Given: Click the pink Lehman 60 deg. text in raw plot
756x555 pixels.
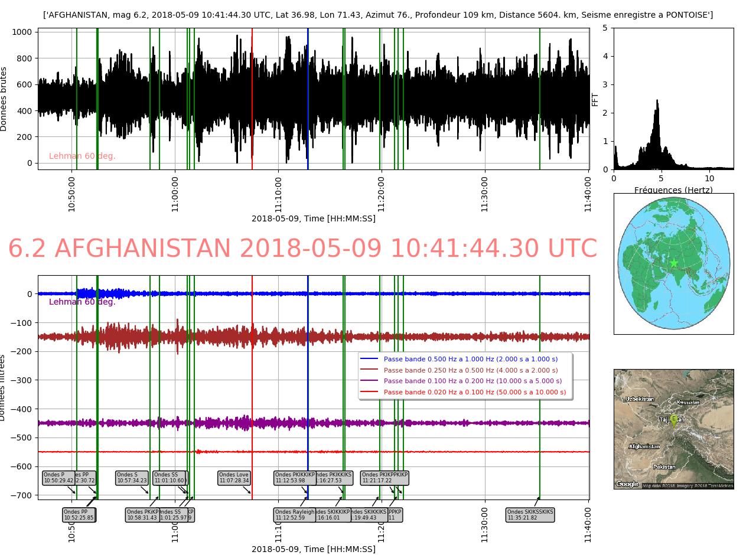Looking at the screenshot, I should coord(82,156).
